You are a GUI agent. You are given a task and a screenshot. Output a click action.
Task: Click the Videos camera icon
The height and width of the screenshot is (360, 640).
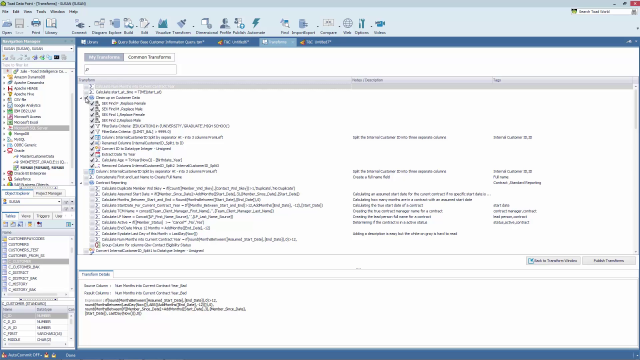(x=380, y=25)
